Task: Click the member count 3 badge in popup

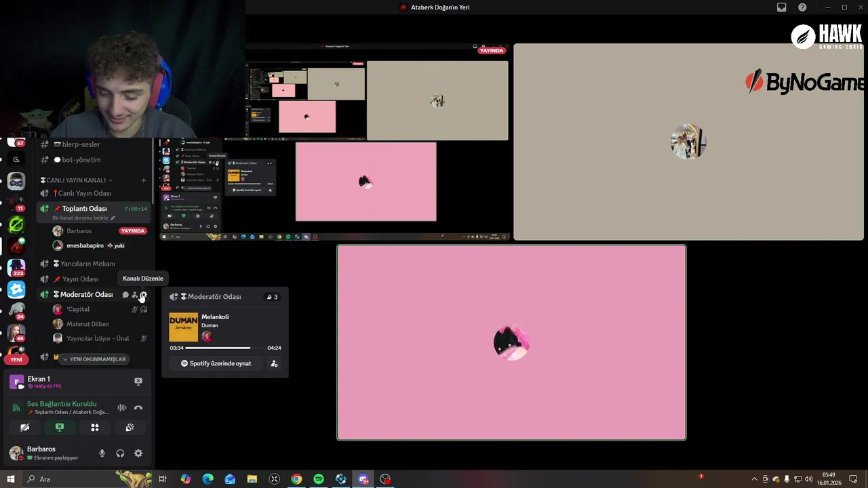Action: (x=272, y=297)
